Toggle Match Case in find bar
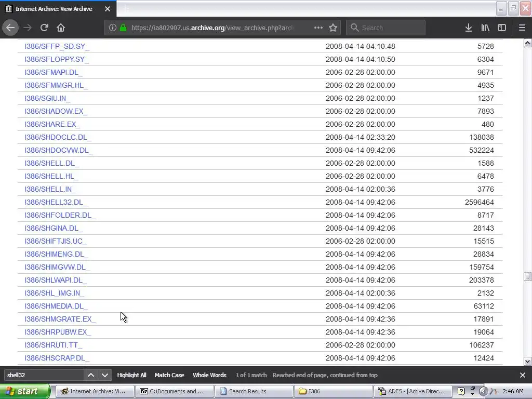Image resolution: width=532 pixels, height=399 pixels. pos(169,375)
